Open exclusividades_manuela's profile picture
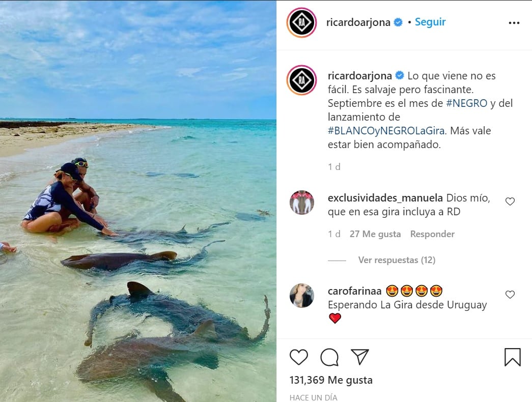Viewport: 532px width, 402px height. click(x=302, y=203)
